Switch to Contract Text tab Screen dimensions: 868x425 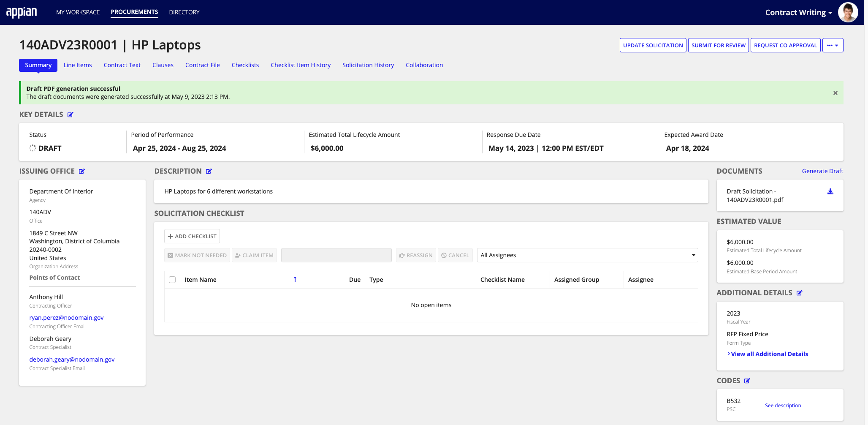[x=122, y=65]
